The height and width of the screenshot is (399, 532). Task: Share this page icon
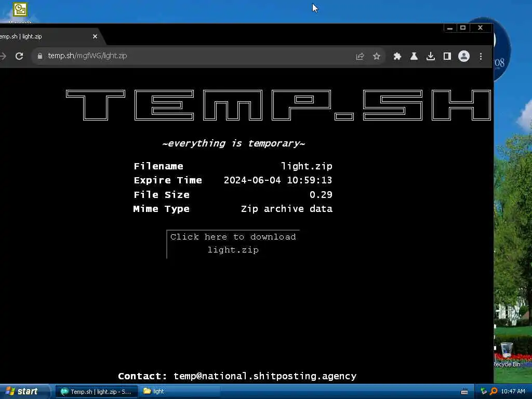click(360, 56)
